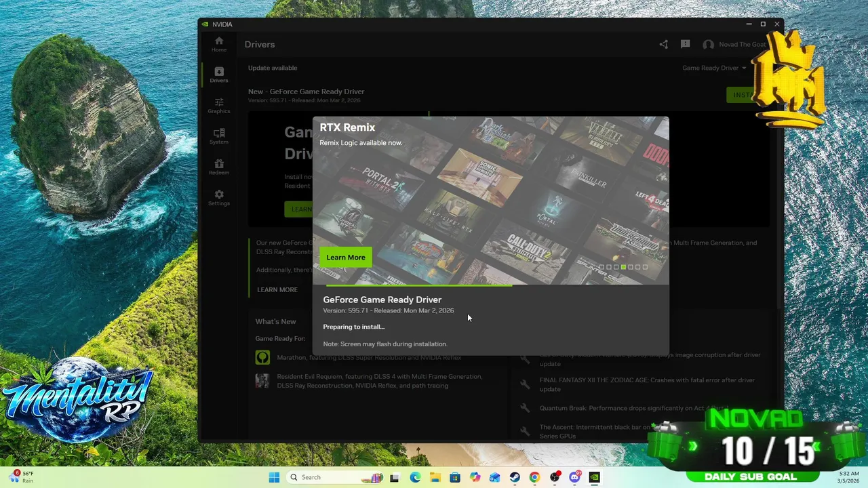Click "Remix Logic available now." text
The width and height of the screenshot is (868, 488).
[361, 143]
